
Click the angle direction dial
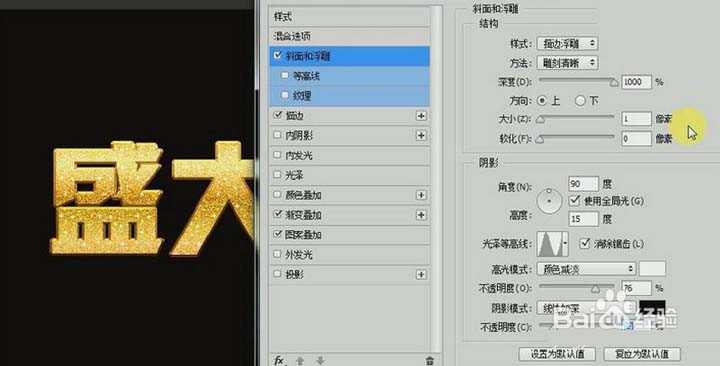click(x=549, y=201)
